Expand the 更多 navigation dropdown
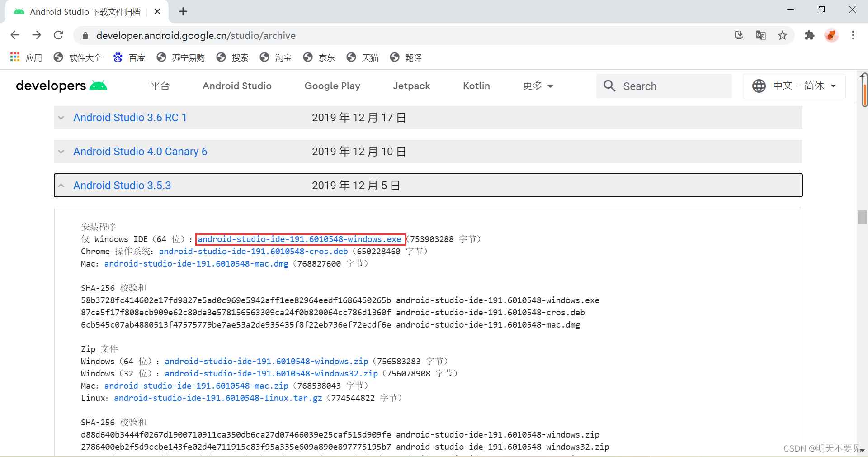This screenshot has height=457, width=868. pyautogui.click(x=538, y=86)
